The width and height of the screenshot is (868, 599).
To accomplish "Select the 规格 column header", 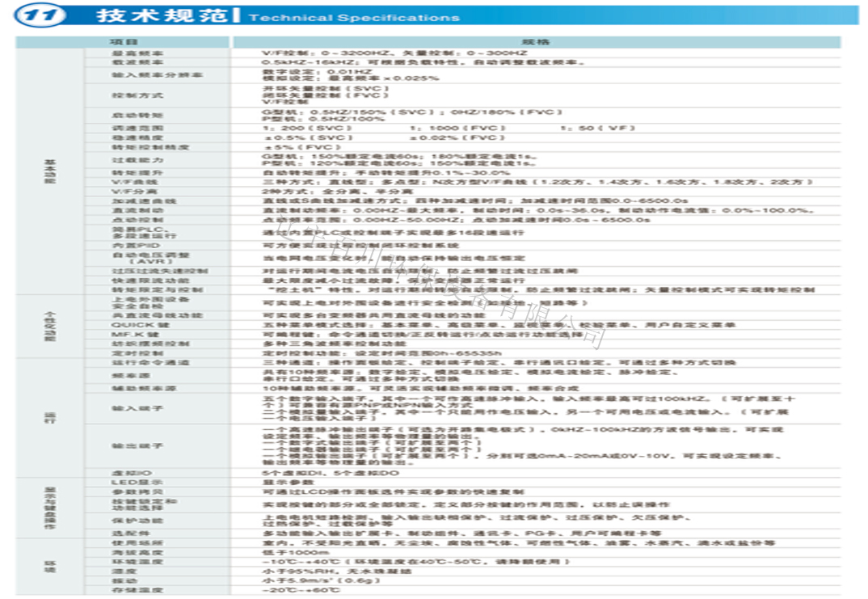I will tap(537, 41).
